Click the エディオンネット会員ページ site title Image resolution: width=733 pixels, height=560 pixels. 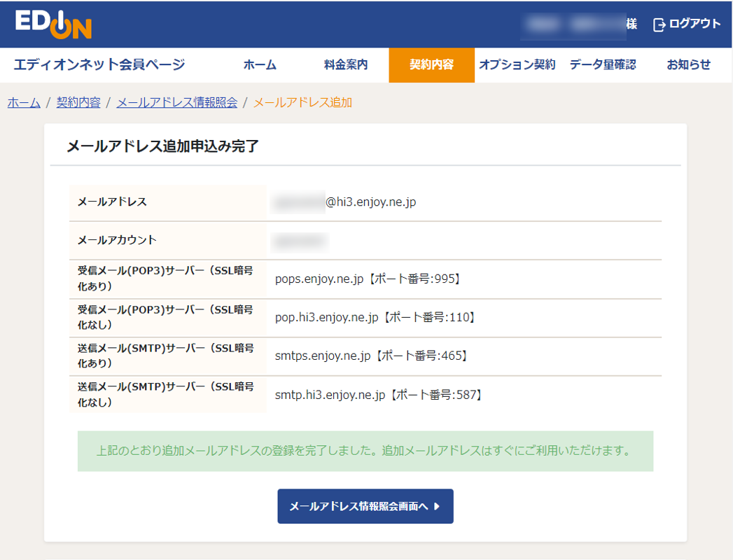pyautogui.click(x=99, y=65)
